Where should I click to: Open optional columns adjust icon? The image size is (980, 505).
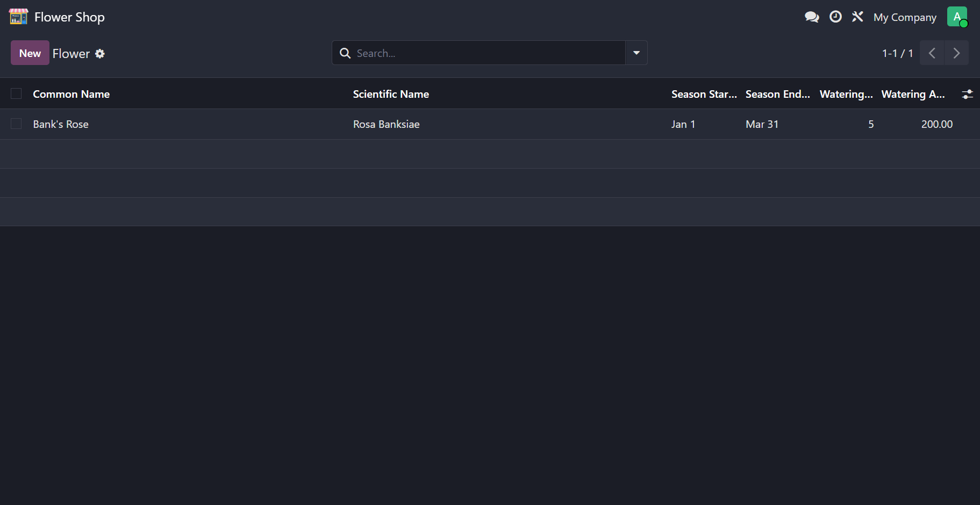[967, 94]
